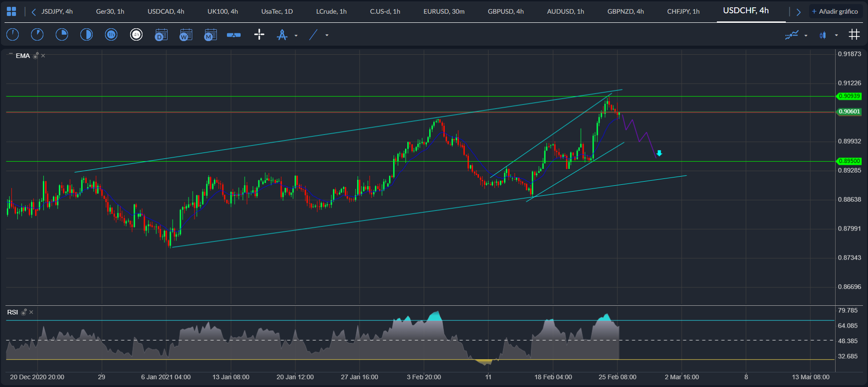
Task: Switch to the Ger30, 1h tab
Action: 110,11
